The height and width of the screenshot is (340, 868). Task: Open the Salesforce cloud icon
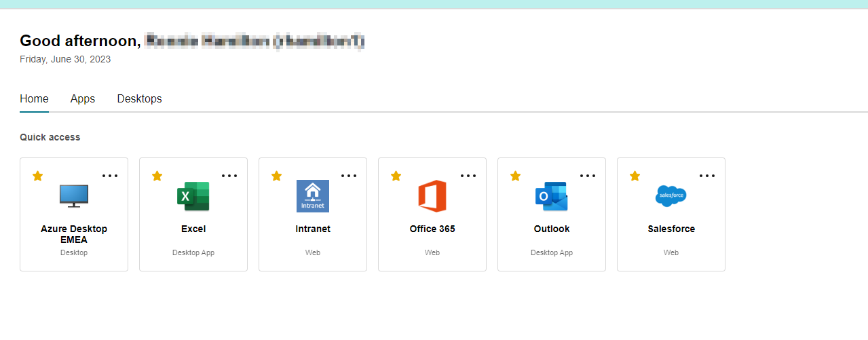pos(671,196)
